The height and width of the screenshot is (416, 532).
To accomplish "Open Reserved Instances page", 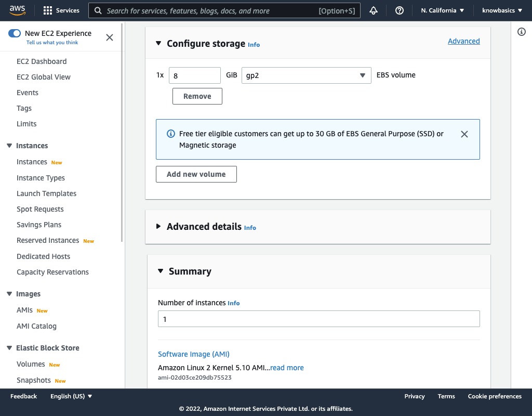I will pyautogui.click(x=48, y=240).
